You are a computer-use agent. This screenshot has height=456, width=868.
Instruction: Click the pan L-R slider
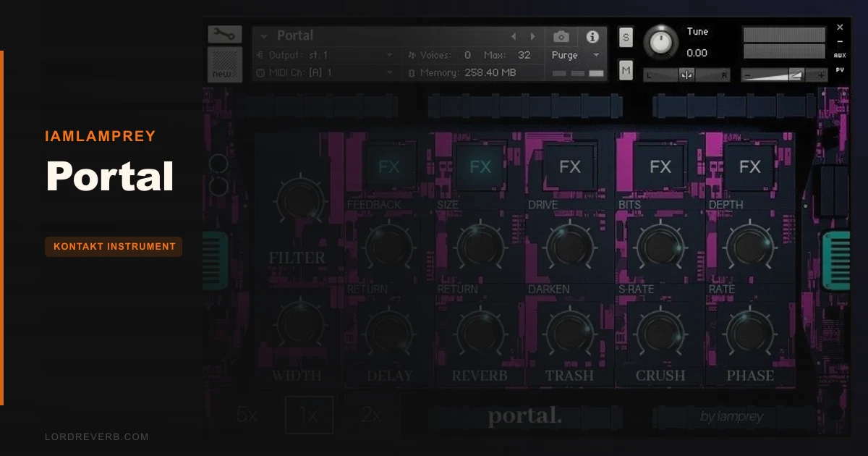687,75
